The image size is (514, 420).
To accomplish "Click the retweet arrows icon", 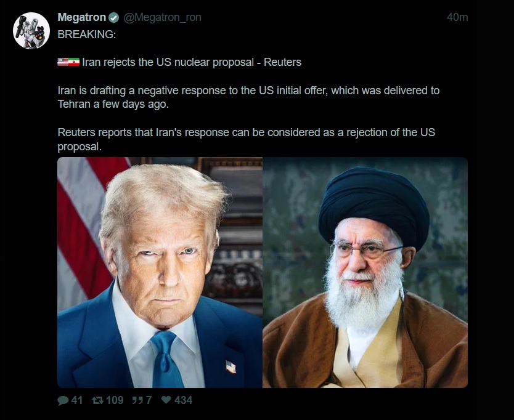I will (98, 400).
